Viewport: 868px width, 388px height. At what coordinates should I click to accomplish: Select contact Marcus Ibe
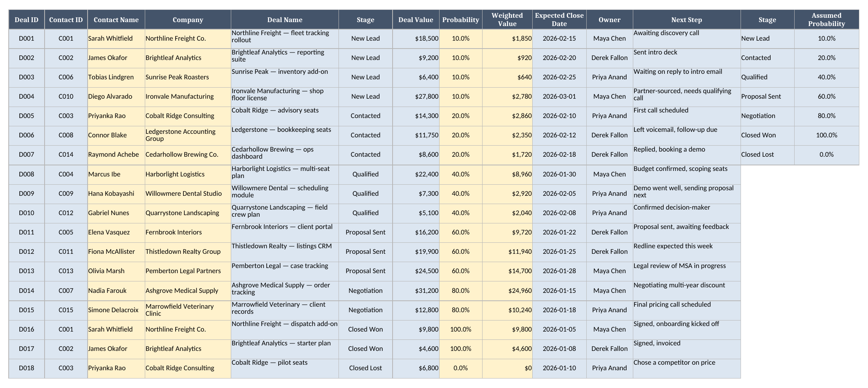[x=116, y=174]
